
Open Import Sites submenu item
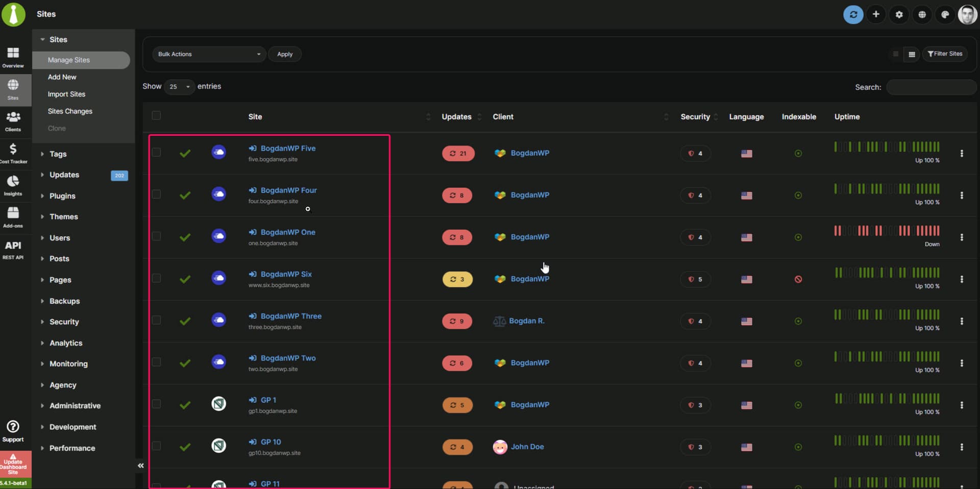tap(66, 94)
